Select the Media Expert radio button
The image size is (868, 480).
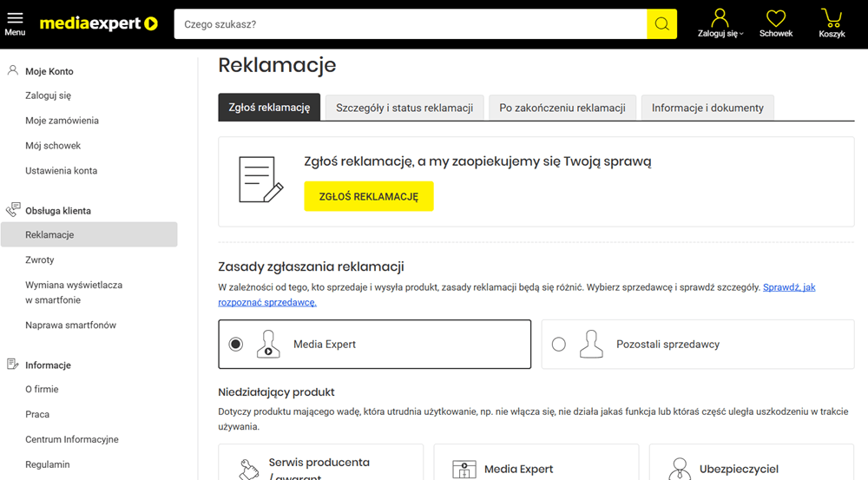pyautogui.click(x=236, y=345)
